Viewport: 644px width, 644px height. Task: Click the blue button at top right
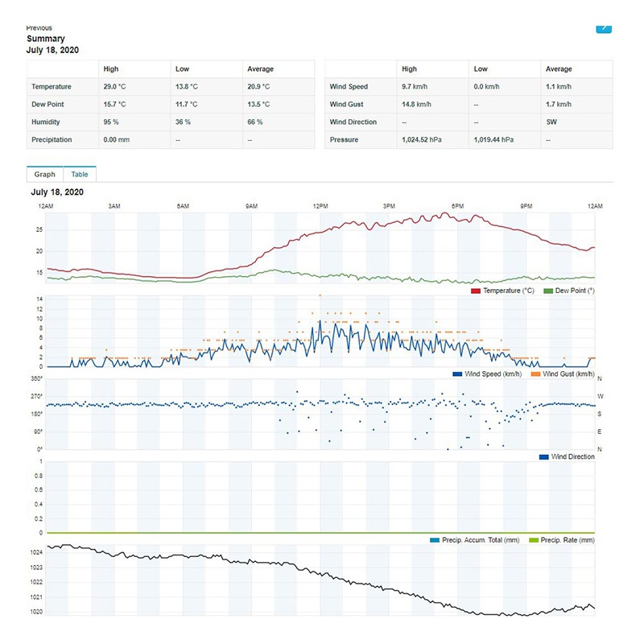point(604,28)
